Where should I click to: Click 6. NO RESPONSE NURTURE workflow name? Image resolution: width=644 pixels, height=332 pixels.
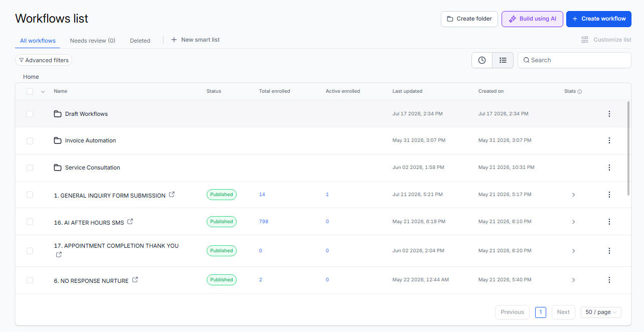point(91,281)
